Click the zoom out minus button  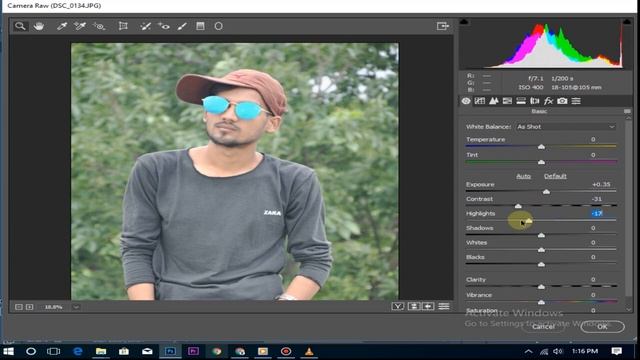(19, 307)
